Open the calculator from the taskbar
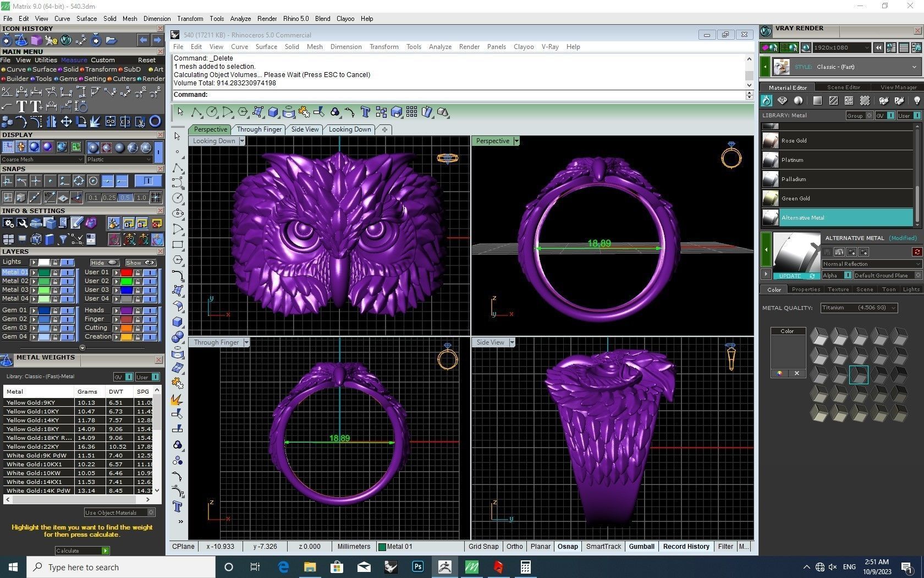Screen dimensions: 924x578 click(x=525, y=566)
